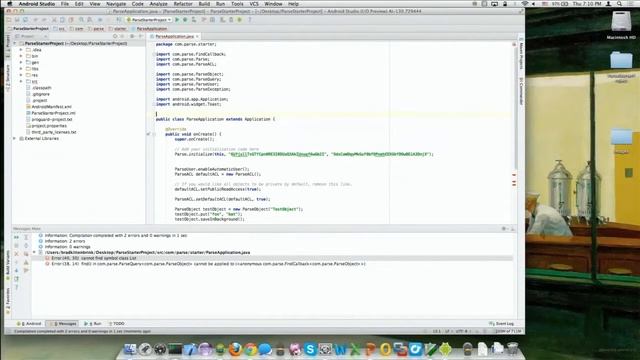This screenshot has height=360, width=640.
Task: Open the Refactor menu
Action: point(183,4)
